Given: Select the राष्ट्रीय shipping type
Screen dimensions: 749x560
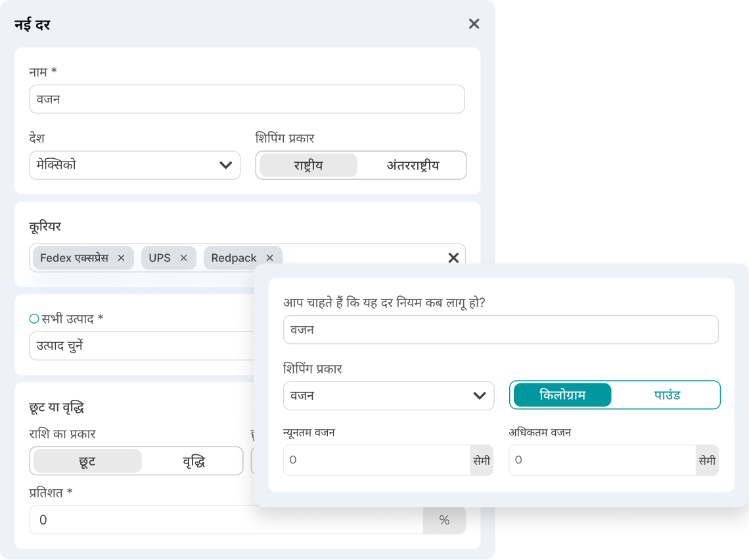Looking at the screenshot, I should (x=307, y=165).
